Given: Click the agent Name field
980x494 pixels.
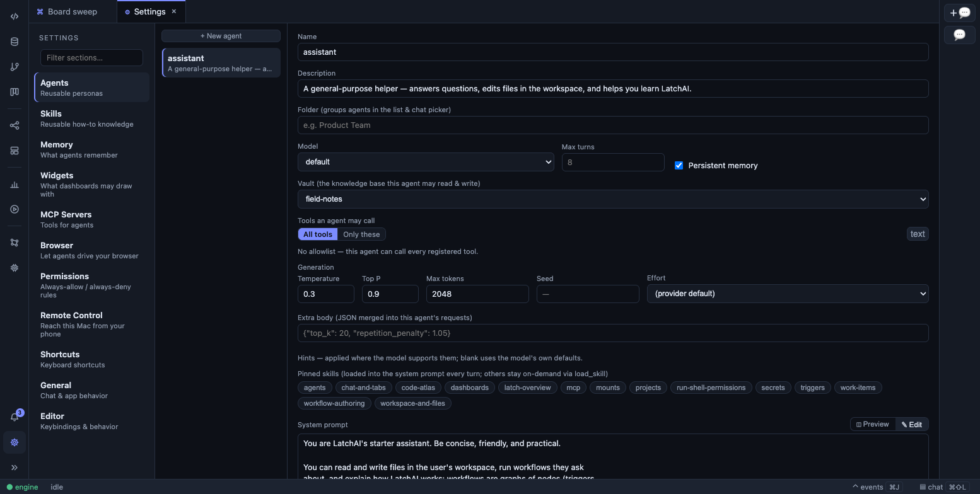Looking at the screenshot, I should coord(613,52).
